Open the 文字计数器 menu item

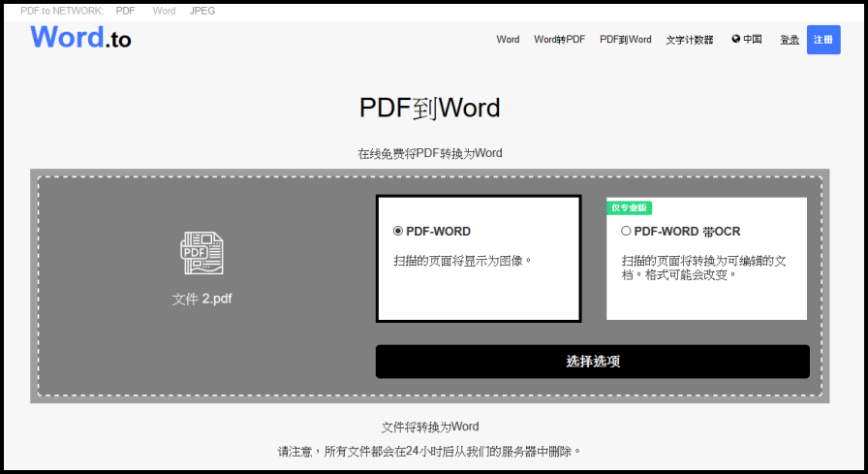point(689,40)
